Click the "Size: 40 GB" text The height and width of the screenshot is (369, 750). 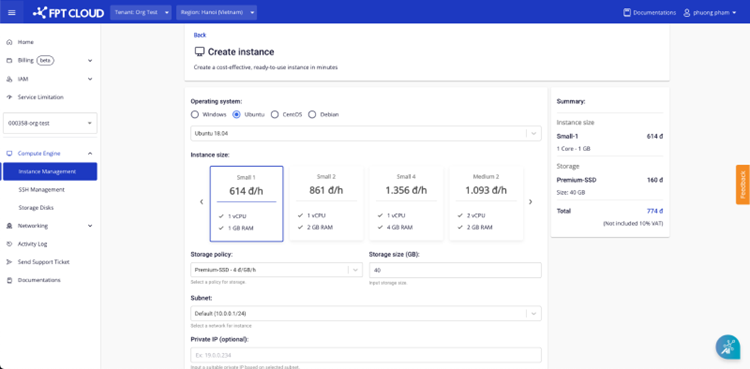coord(571,192)
